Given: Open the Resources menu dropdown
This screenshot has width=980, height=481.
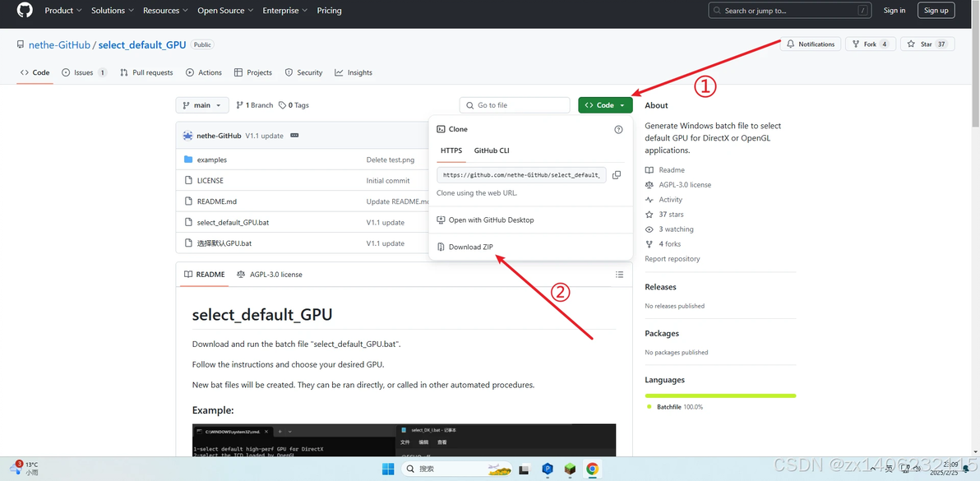Looking at the screenshot, I should coord(166,11).
